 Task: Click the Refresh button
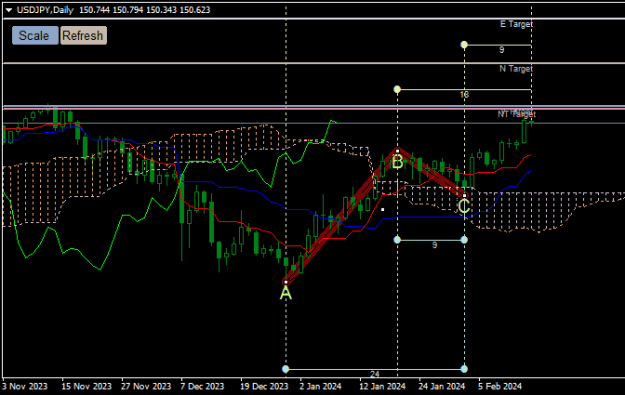(x=83, y=35)
